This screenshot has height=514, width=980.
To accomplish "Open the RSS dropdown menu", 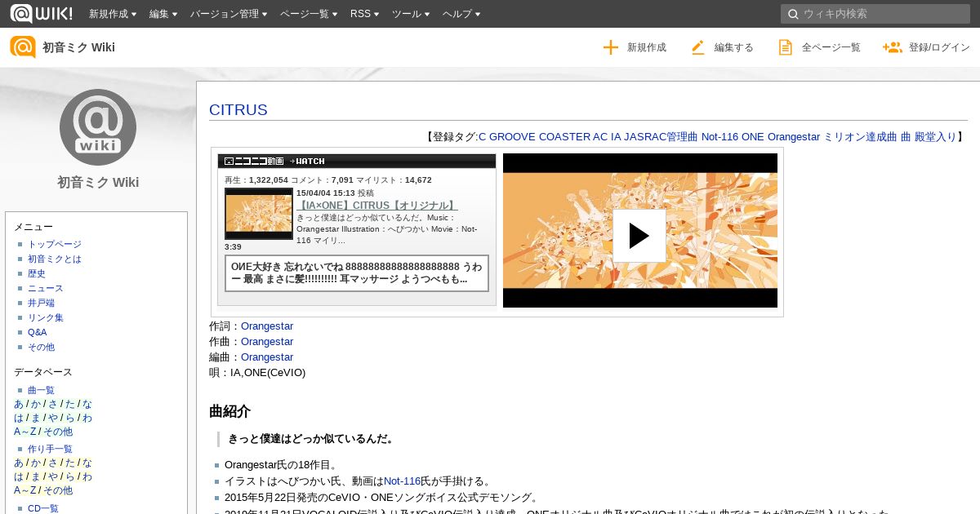I will (364, 14).
